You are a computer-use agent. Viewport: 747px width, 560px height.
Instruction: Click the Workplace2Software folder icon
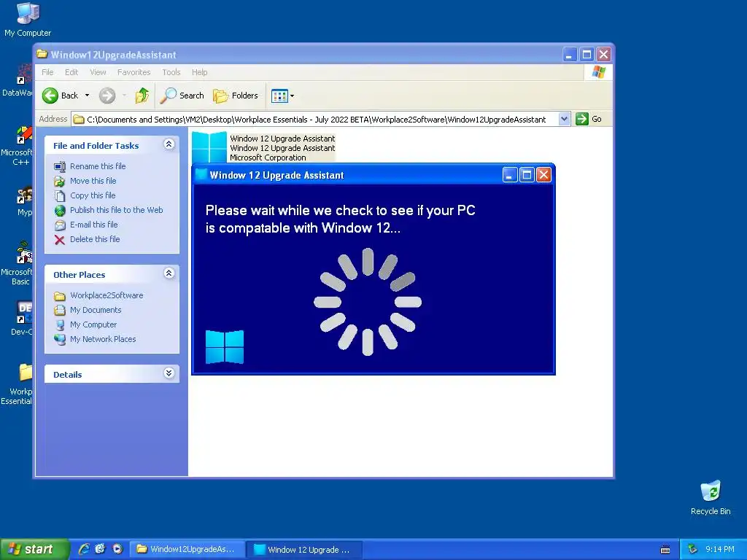pos(60,296)
